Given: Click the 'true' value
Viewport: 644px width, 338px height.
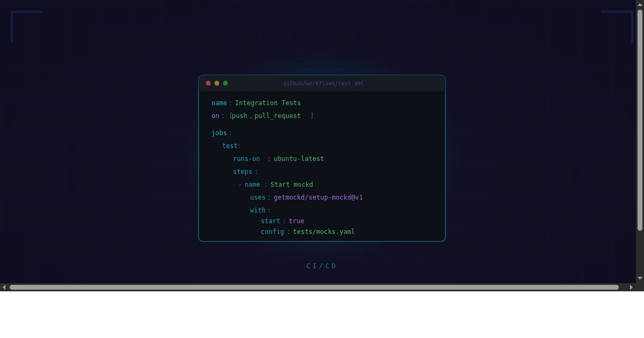Looking at the screenshot, I should pos(296,221).
